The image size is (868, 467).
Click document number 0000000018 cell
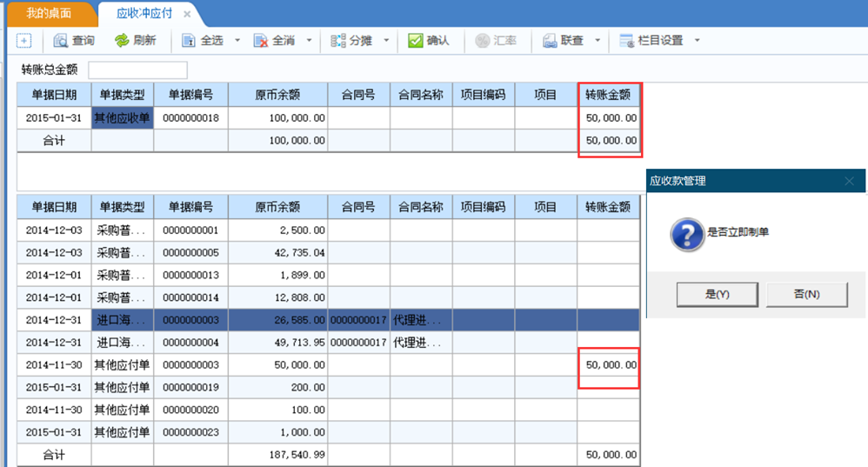(x=191, y=118)
